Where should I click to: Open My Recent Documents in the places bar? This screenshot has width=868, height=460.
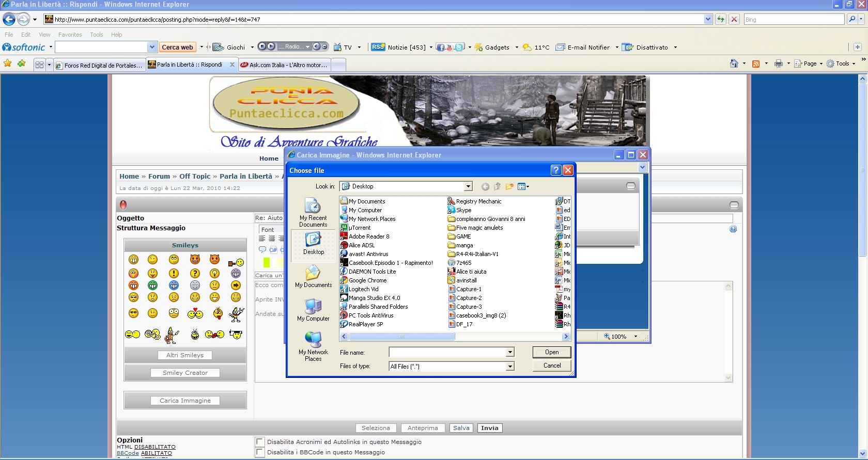[314, 213]
